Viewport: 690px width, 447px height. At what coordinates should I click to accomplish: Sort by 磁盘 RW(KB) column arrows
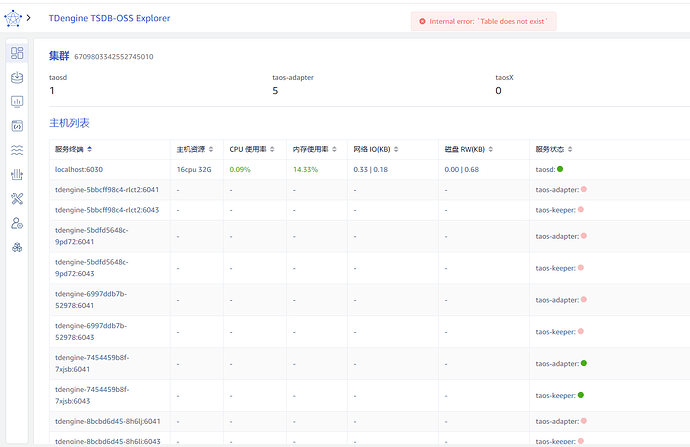[491, 149]
